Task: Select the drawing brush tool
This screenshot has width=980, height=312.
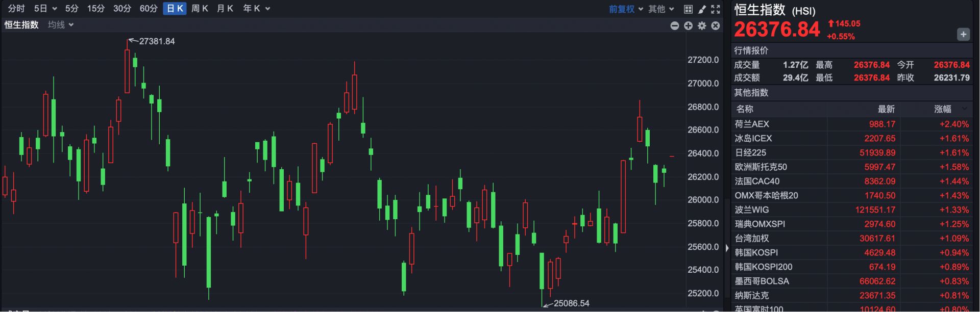Action: [x=702, y=9]
